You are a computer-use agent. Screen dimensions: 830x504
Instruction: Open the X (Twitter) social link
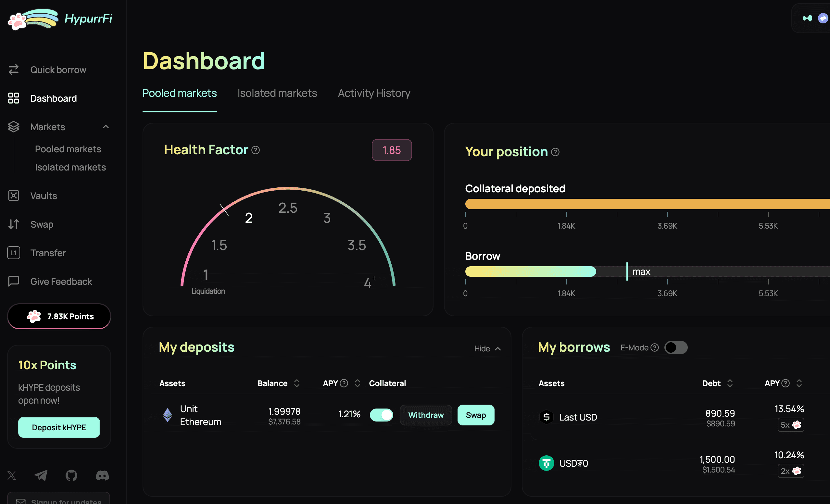(12, 475)
